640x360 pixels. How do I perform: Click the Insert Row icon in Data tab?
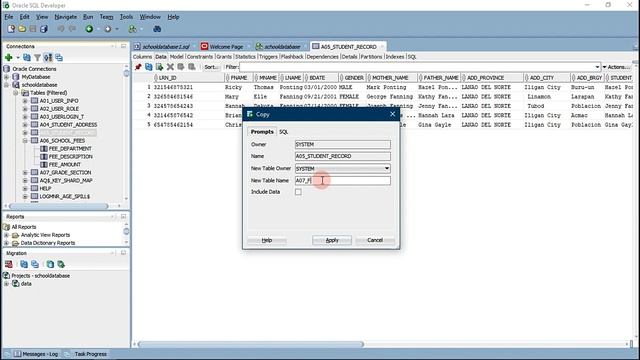point(160,67)
